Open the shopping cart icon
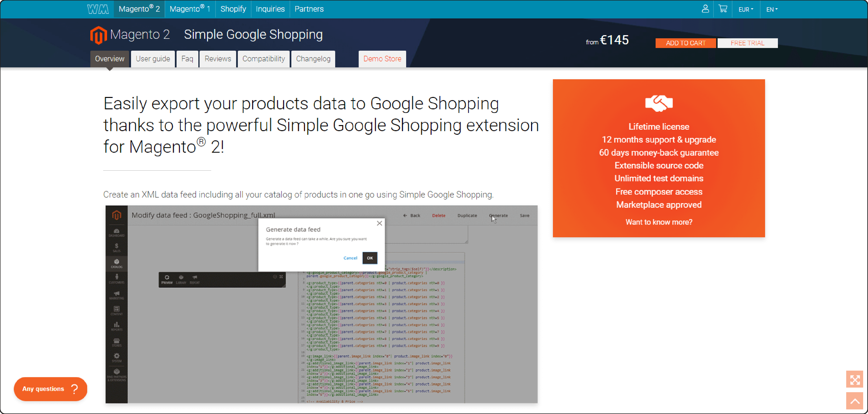Screen dimensions: 868x414 722,9
